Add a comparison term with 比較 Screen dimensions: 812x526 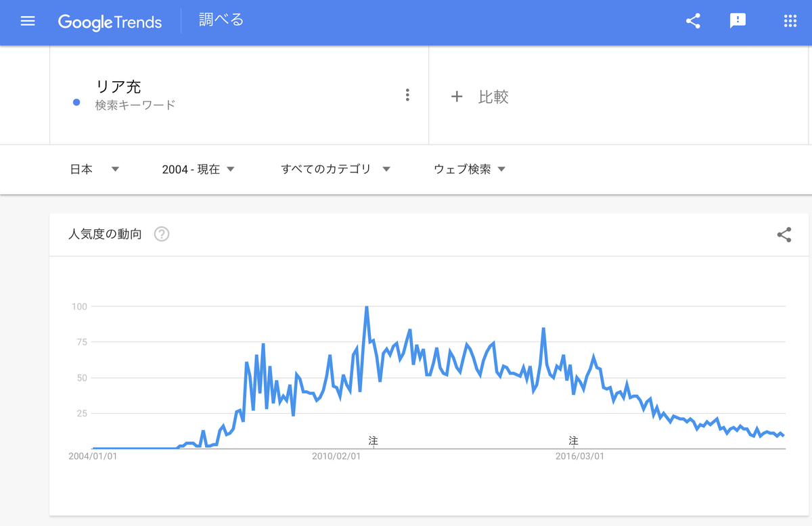[492, 96]
